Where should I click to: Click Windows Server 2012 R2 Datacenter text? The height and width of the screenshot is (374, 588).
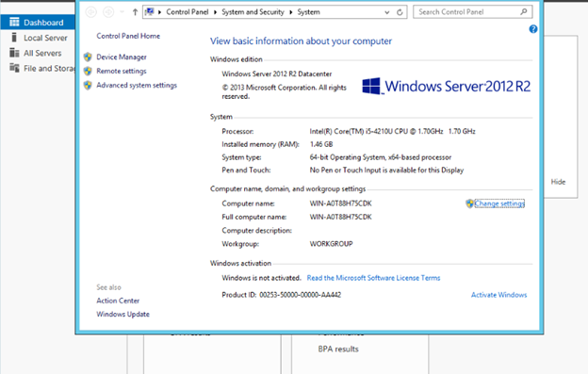pyautogui.click(x=277, y=74)
